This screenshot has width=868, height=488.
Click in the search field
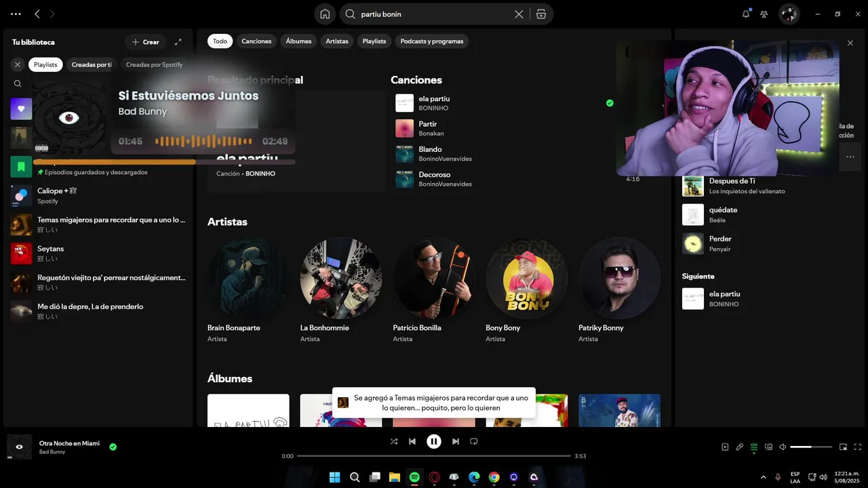(x=434, y=14)
